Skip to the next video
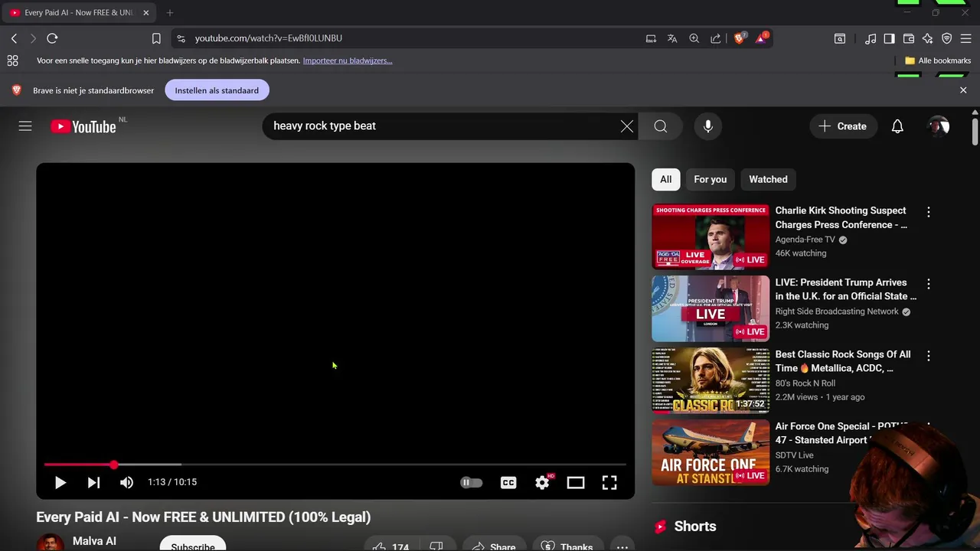Image resolution: width=980 pixels, height=551 pixels. (93, 482)
